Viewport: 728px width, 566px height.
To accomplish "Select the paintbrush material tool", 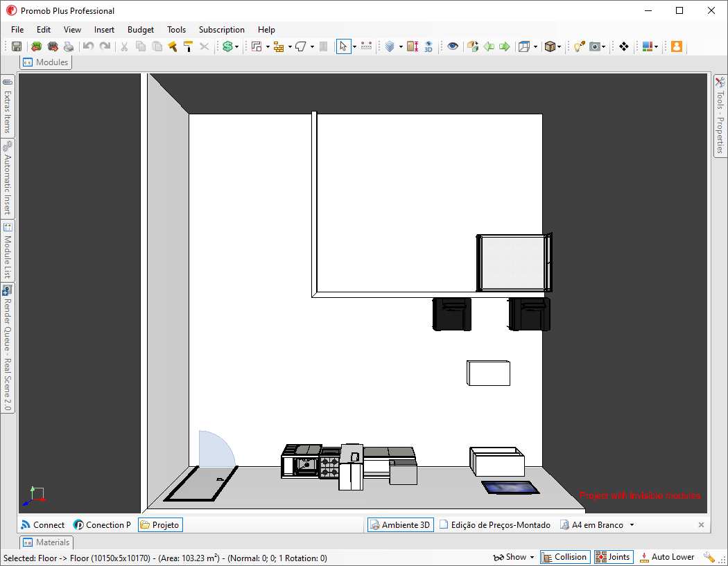I will (x=172, y=46).
